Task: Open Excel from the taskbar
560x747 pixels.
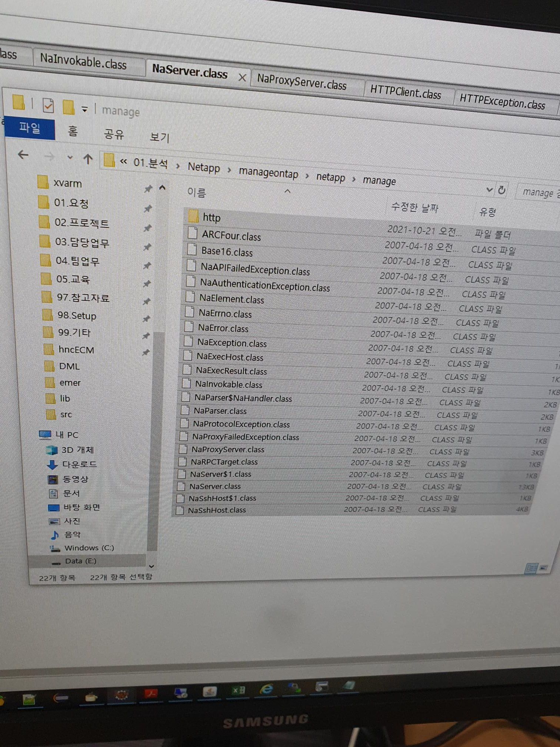Action: tap(238, 690)
